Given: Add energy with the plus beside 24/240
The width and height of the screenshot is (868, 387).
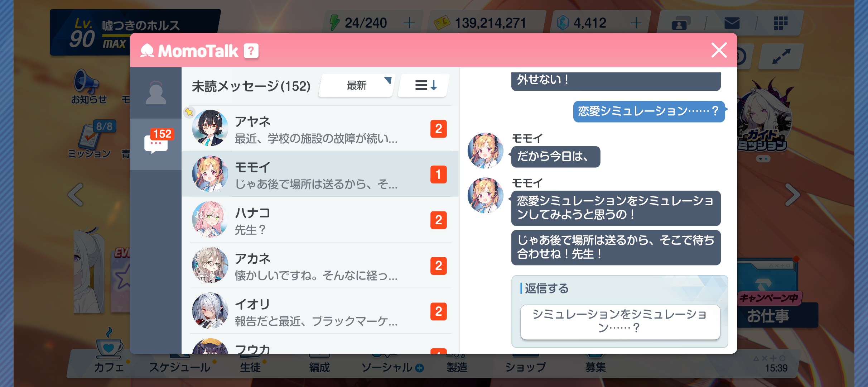Looking at the screenshot, I should click(409, 23).
